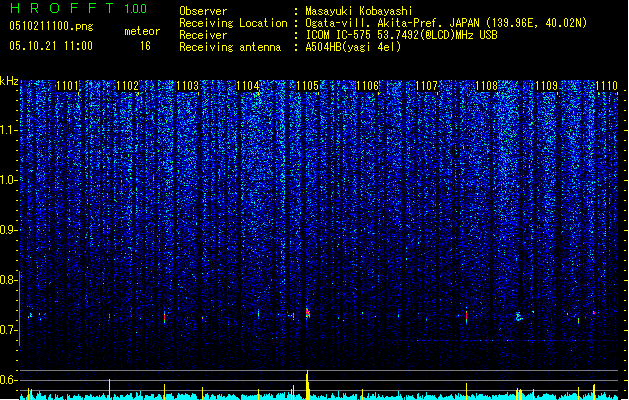Click the 1109 time marker
629x400 pixels.
coord(546,86)
